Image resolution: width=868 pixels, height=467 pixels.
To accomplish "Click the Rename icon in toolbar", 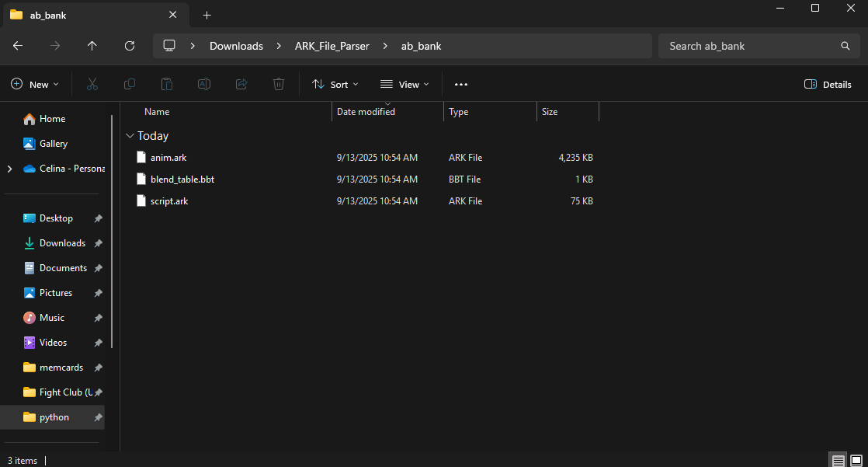I will 204,84.
